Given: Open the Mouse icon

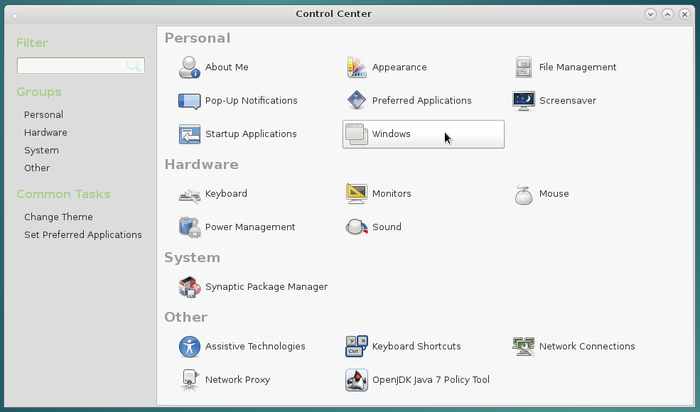Looking at the screenshot, I should click(523, 195).
